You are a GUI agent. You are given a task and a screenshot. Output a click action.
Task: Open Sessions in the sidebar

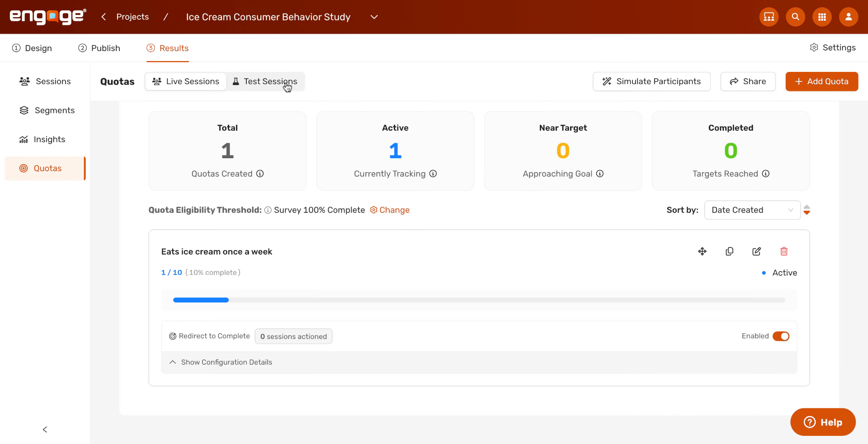click(45, 81)
